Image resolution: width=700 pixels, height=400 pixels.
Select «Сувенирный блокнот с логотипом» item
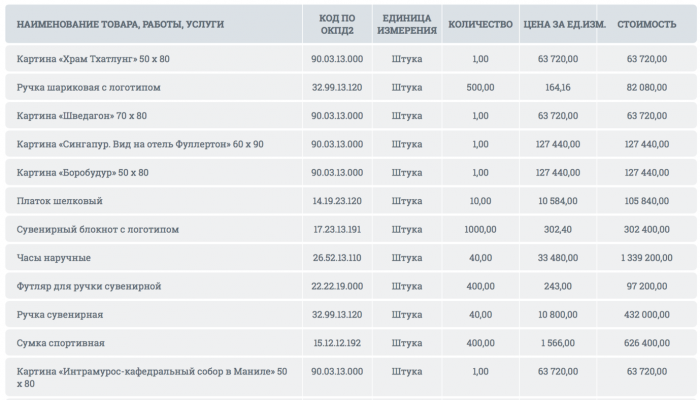tap(98, 229)
